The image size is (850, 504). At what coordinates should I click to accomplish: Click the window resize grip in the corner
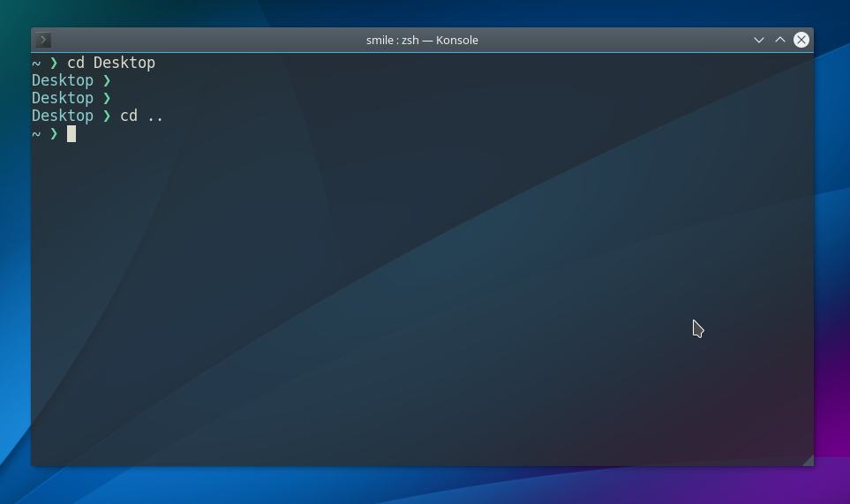(808, 460)
